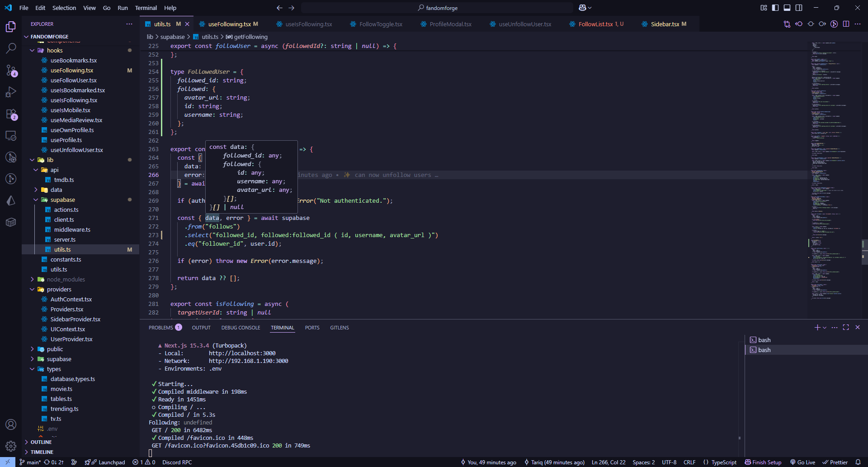This screenshot has height=467, width=868.
Task: Open the Source Control view icon
Action: [11, 70]
